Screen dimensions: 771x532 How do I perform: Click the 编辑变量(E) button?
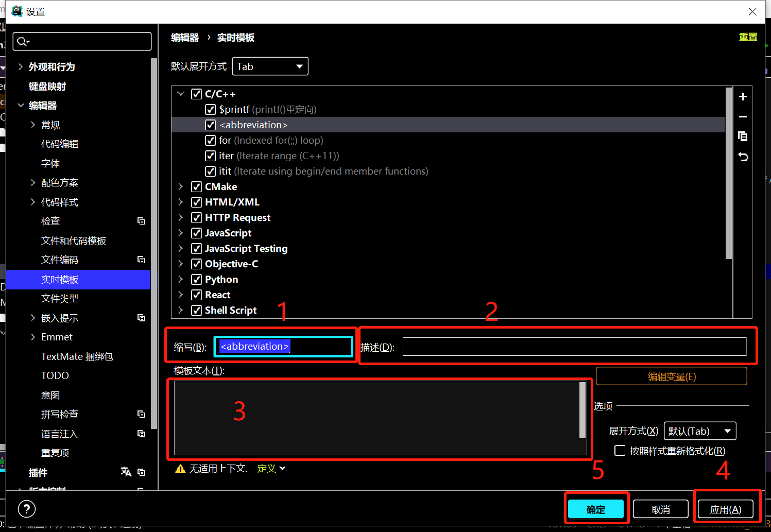click(672, 376)
